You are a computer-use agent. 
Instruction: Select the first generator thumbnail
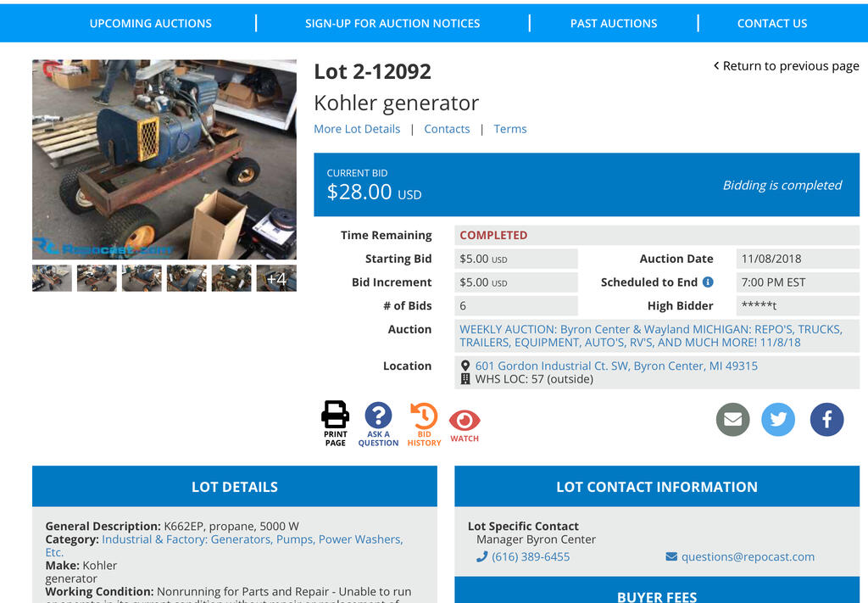pos(52,278)
